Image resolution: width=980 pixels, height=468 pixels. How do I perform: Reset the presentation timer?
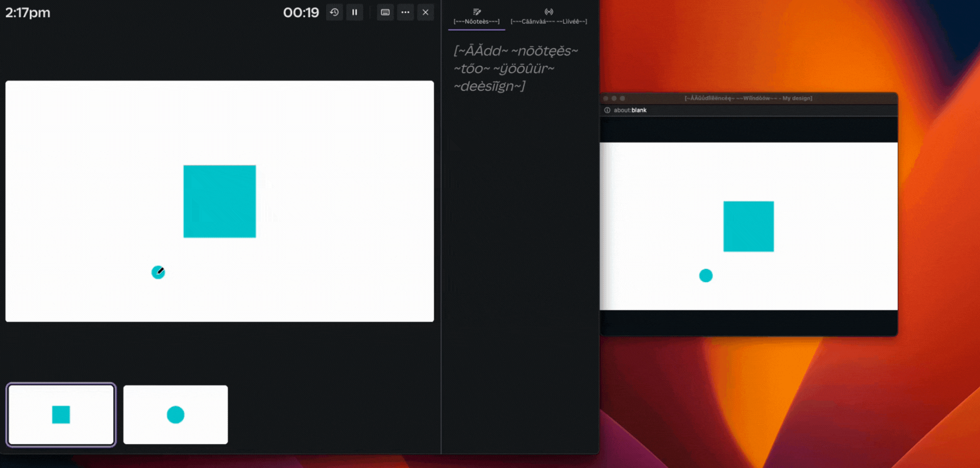334,12
